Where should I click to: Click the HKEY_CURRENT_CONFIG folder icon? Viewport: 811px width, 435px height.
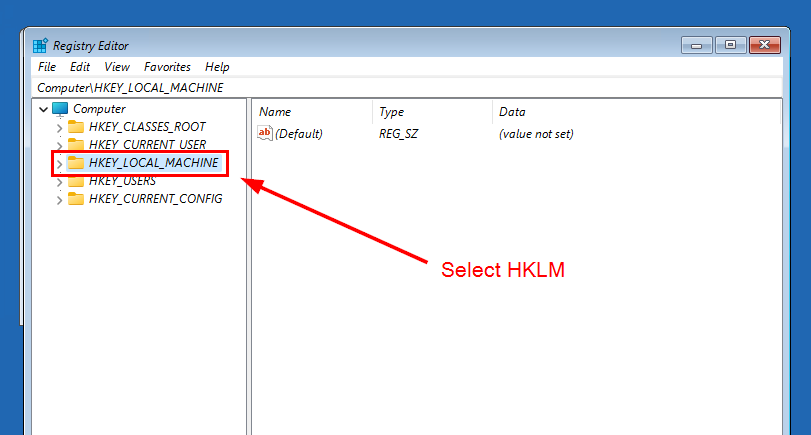click(x=76, y=199)
